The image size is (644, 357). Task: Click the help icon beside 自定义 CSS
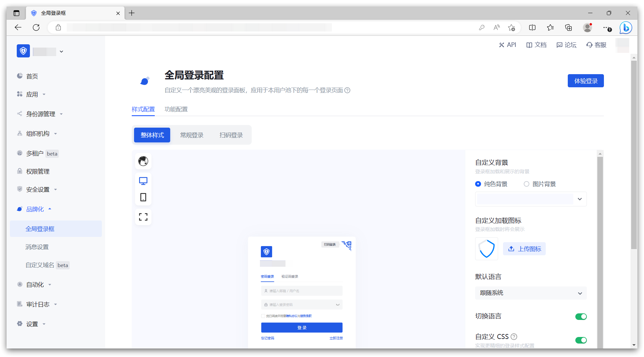click(x=514, y=337)
